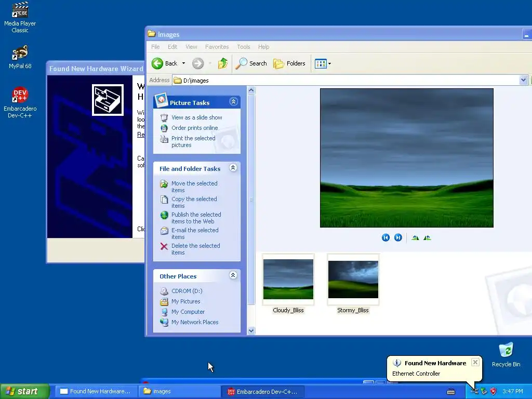Screen dimensions: 532x399
Task: Click the keyboard icon in taskbar
Action: pos(451,392)
